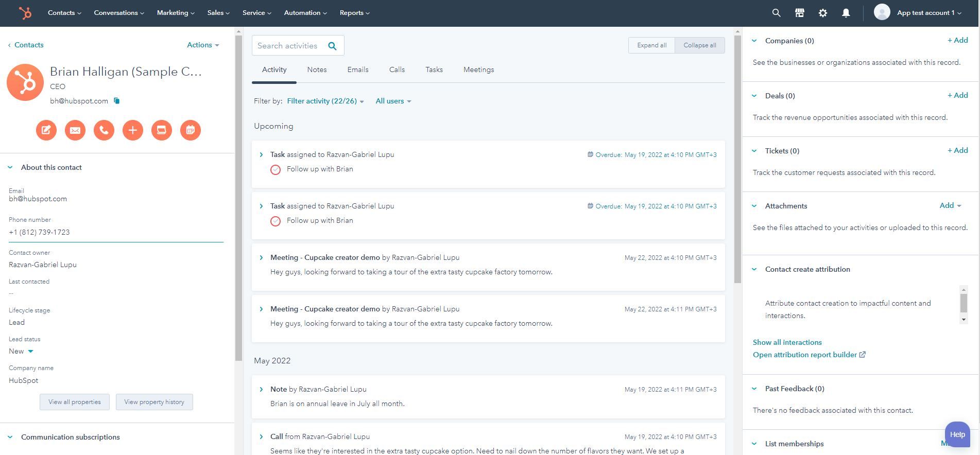Collapse the Contact create attribution card
Viewport: 980px width, 455px height.
point(754,269)
